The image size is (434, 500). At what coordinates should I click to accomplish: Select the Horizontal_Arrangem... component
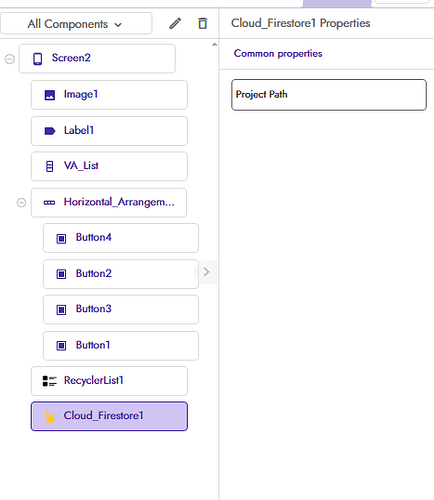point(109,203)
